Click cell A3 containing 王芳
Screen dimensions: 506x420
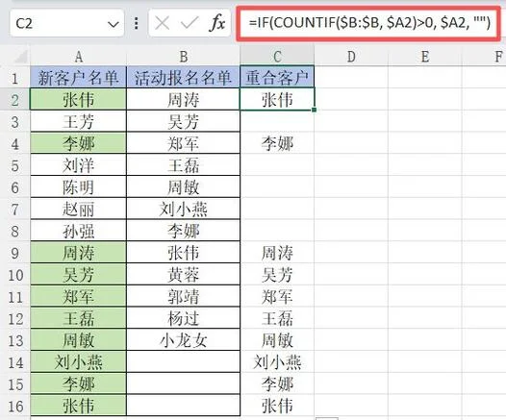[79, 121]
